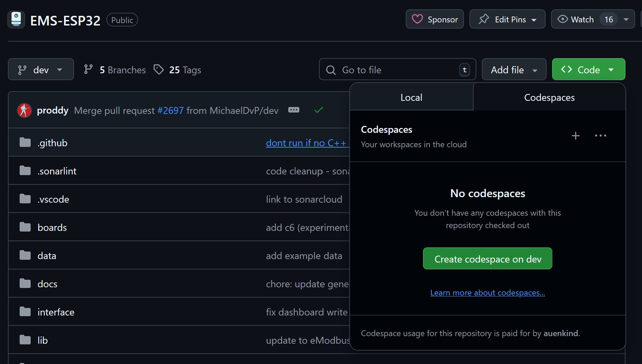Open the dev branch selector
Screen dimensions: 642x364
tap(41, 69)
